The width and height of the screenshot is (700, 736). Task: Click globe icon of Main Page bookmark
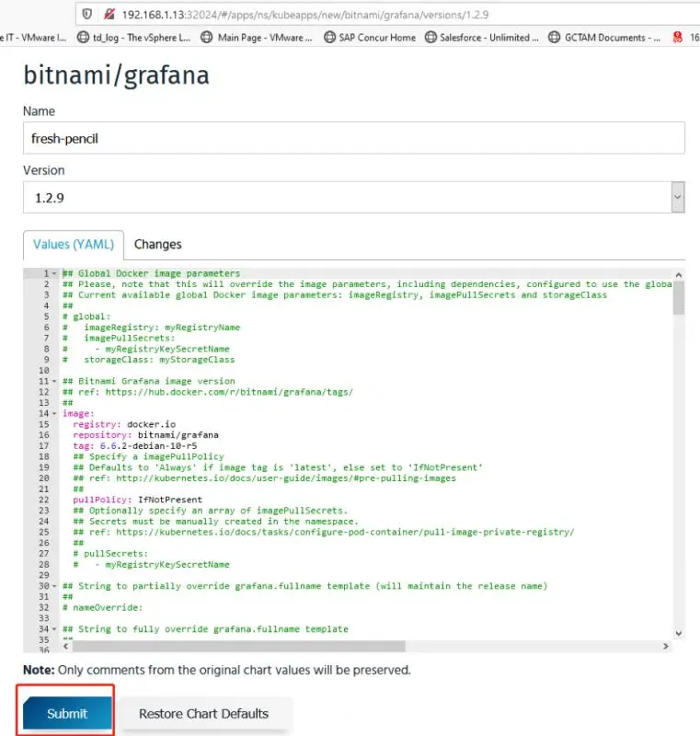click(x=206, y=37)
